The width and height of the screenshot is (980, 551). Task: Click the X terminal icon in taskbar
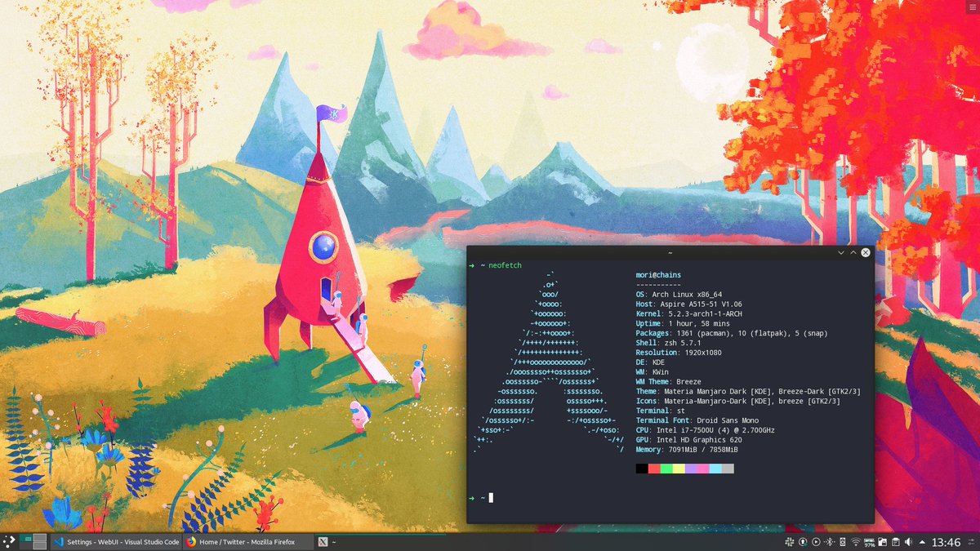click(323, 542)
